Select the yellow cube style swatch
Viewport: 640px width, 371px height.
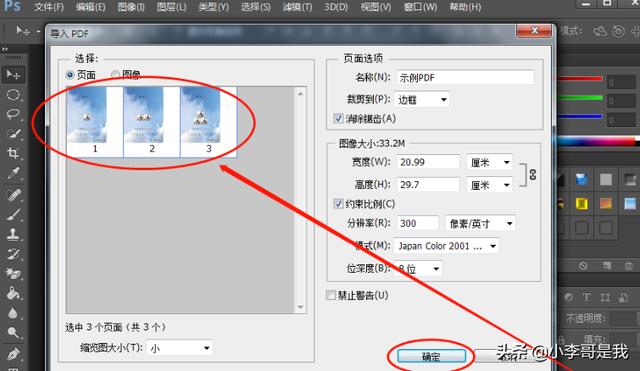(582, 203)
